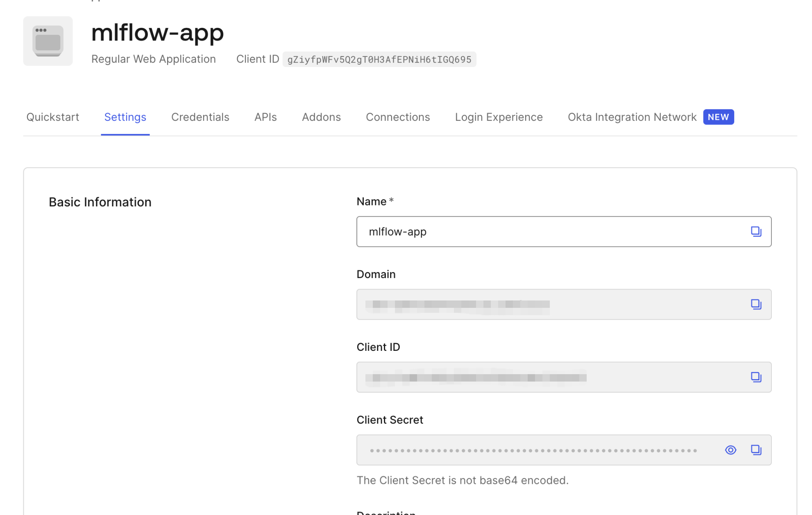Switch to the APIs tab
This screenshot has width=812, height=515.
coord(265,117)
